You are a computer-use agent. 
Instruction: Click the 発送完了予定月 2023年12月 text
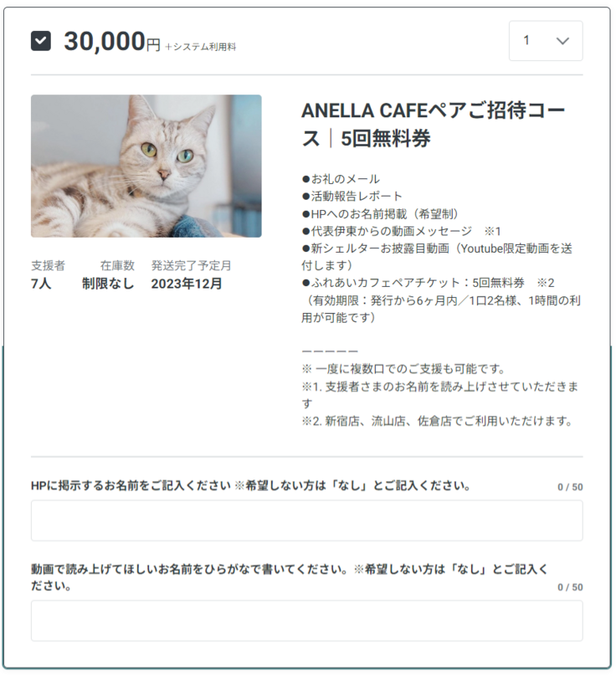(191, 274)
